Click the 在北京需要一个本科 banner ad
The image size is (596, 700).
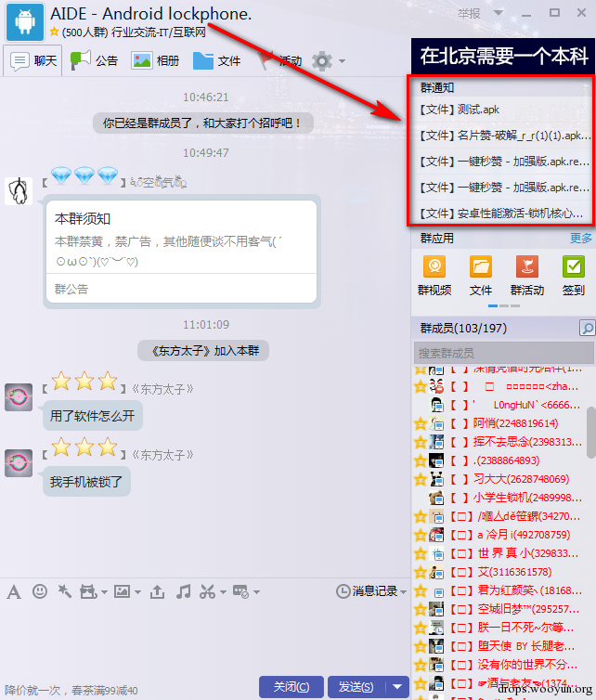point(503,57)
